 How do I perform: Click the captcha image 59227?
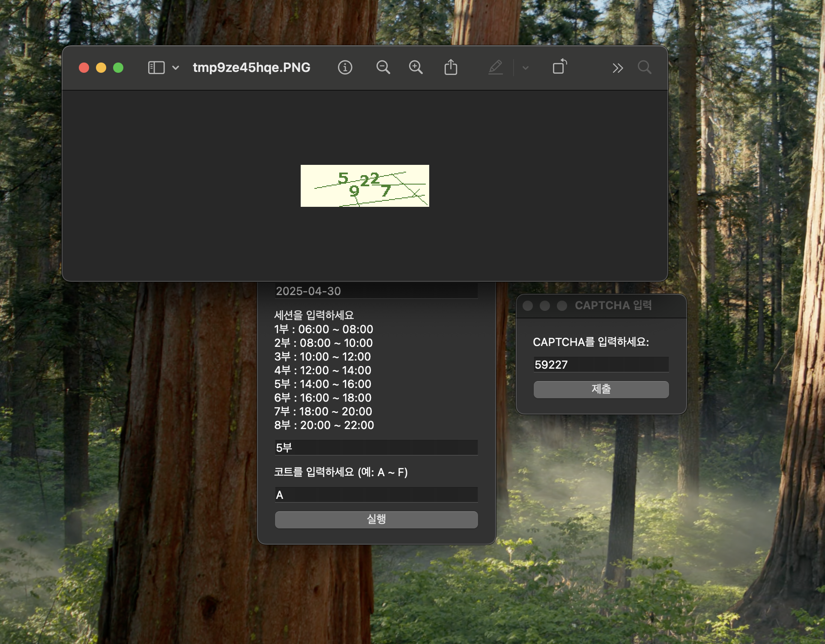(x=365, y=186)
